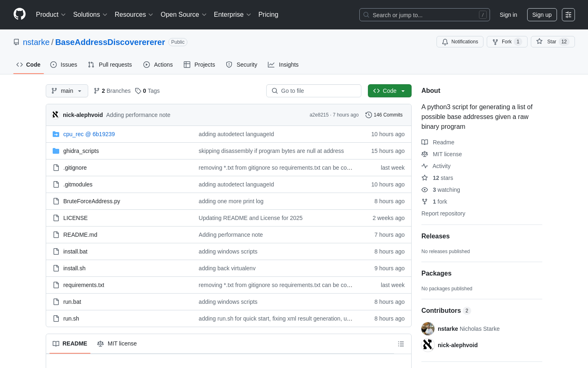Viewport: 588px width, 368px height.
Task: Focus the Go to file input
Action: click(x=314, y=91)
